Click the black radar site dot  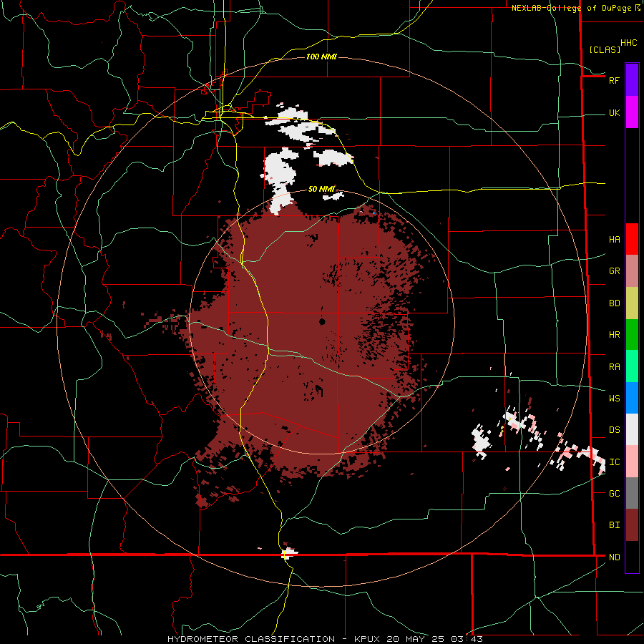pos(323,321)
